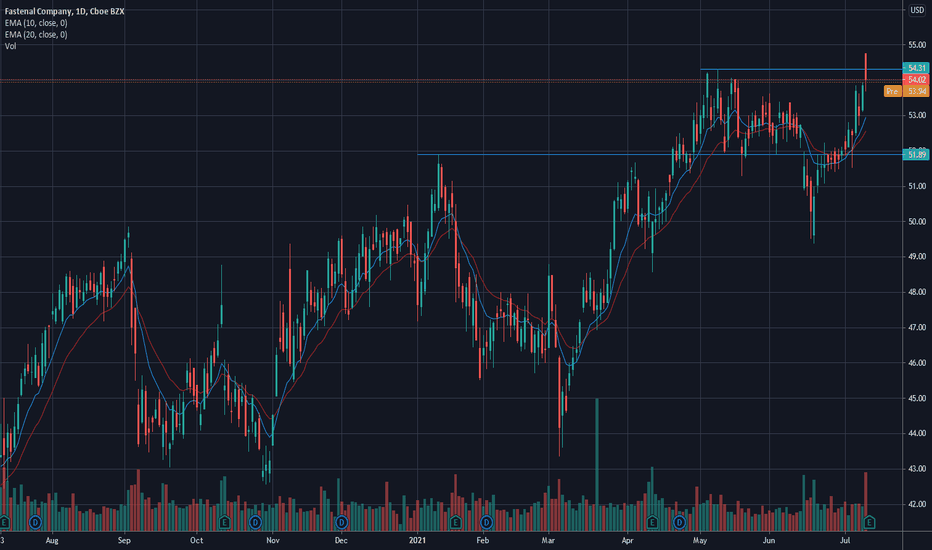Click the Sep label on time axis

coord(124,540)
